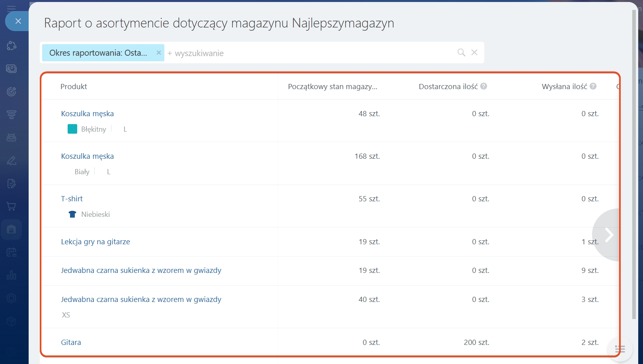Clear the search field with the X icon
The image size is (643, 364).
point(474,53)
